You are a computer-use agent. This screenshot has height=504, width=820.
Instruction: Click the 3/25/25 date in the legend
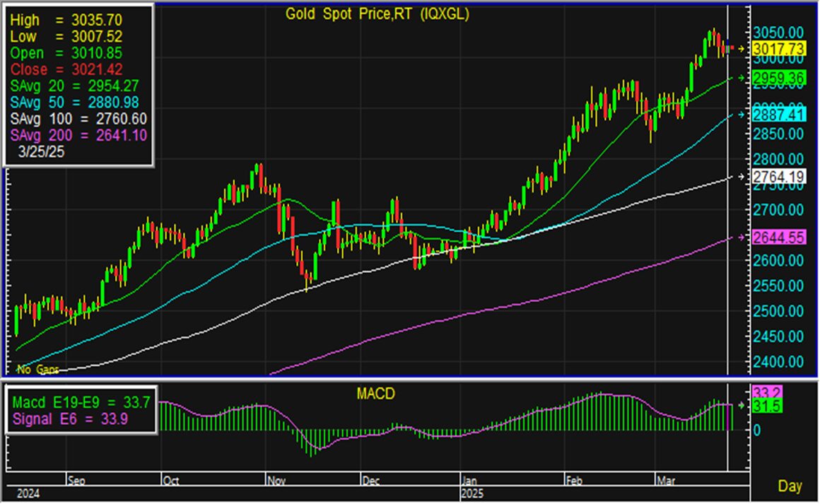pos(44,151)
